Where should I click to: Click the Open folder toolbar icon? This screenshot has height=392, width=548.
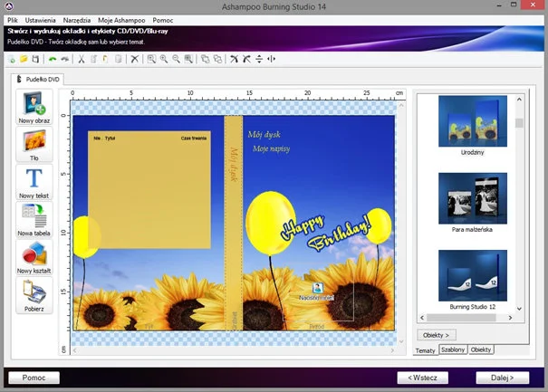tap(23, 59)
